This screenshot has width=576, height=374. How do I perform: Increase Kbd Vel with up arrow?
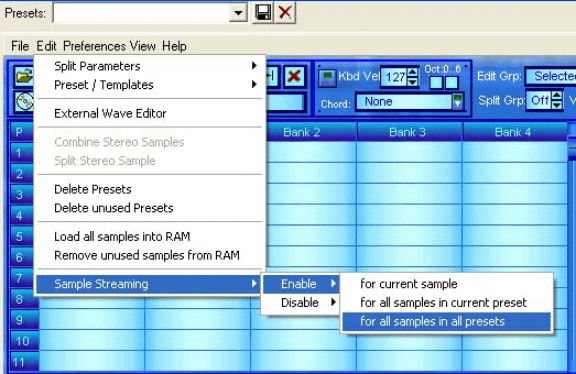click(x=413, y=73)
